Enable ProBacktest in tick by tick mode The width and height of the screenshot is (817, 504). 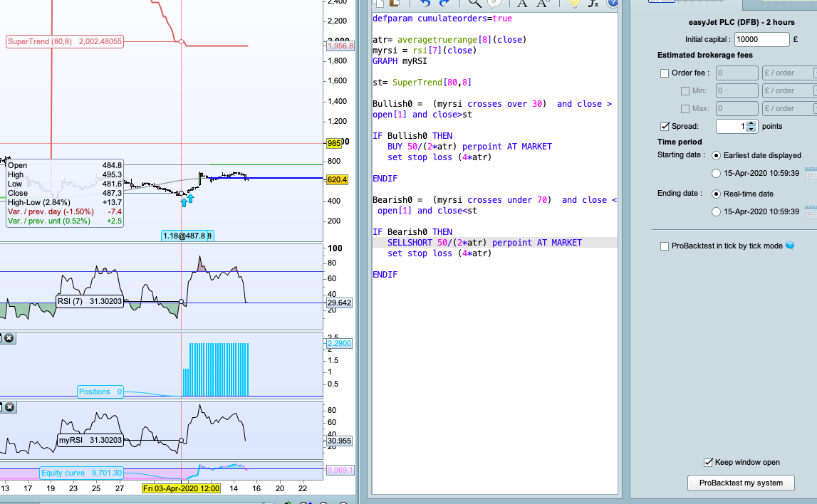click(665, 246)
